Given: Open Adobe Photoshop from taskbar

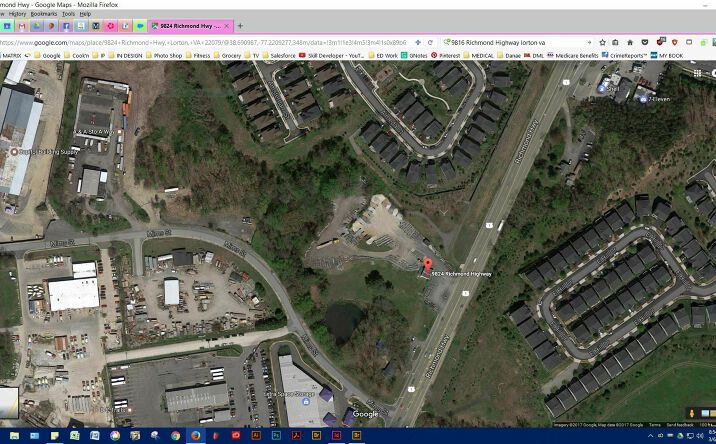Looking at the screenshot, I should click(x=276, y=436).
